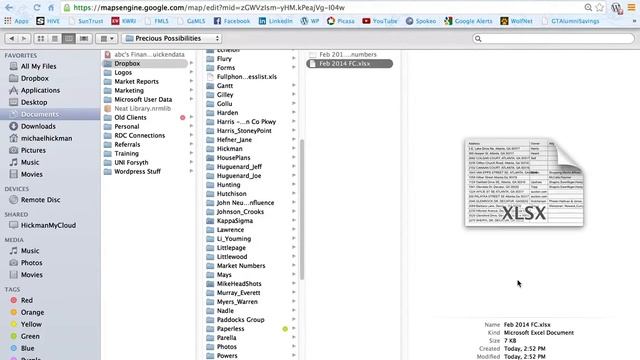Image resolution: width=640 pixels, height=360 pixels.
Task: Select Pictures in Favorites sidebar
Action: coord(33,150)
